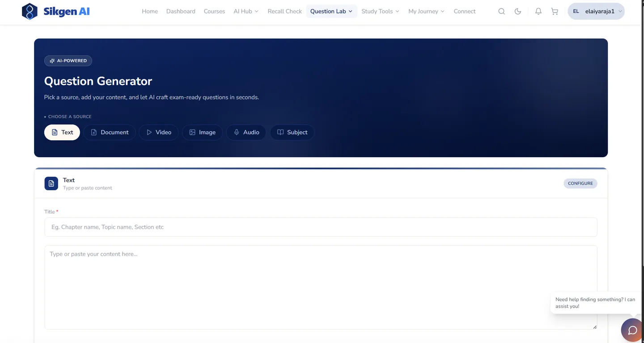Viewport: 644px width, 343px height.
Task: Click the Sikgen AI brand name
Action: point(67,12)
